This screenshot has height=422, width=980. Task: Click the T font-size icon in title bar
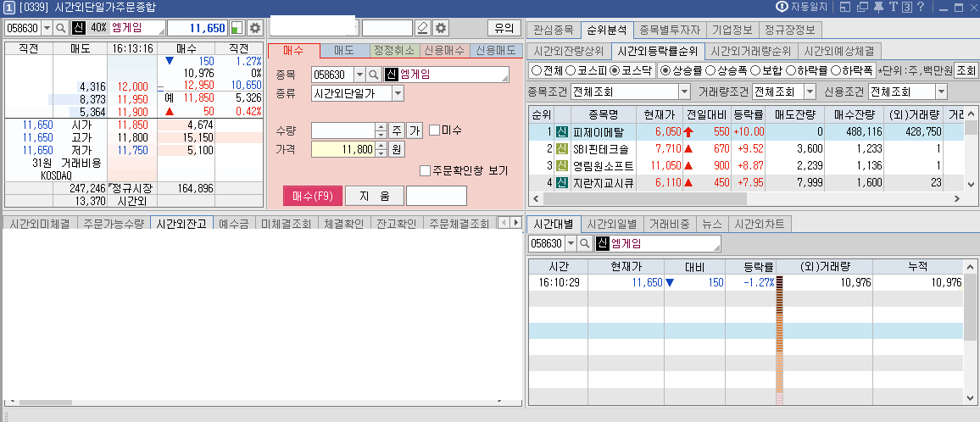[x=893, y=8]
